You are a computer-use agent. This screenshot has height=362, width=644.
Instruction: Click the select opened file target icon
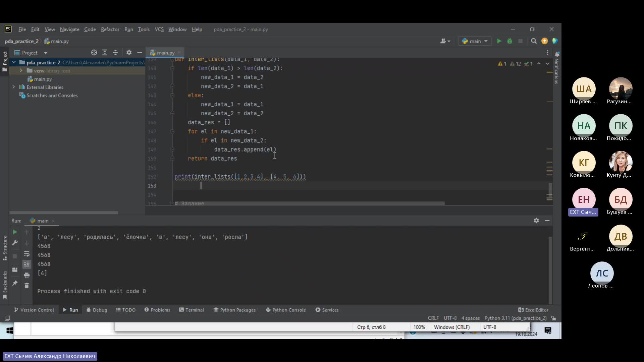[94, 53]
